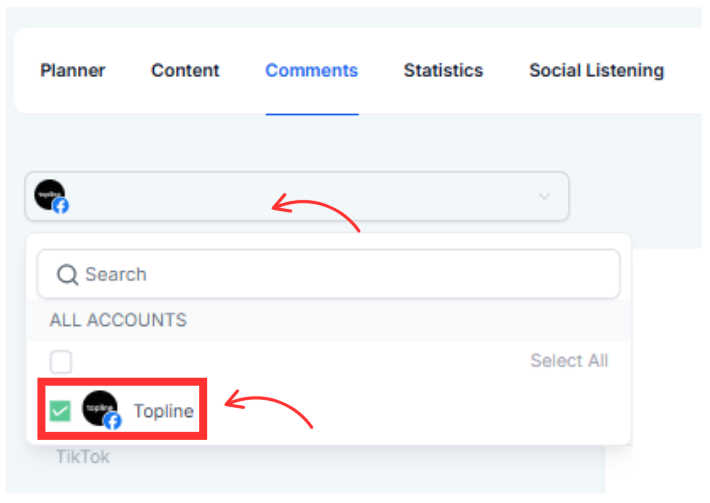Click the search magnifier icon
This screenshot has width=710, height=503.
[67, 275]
